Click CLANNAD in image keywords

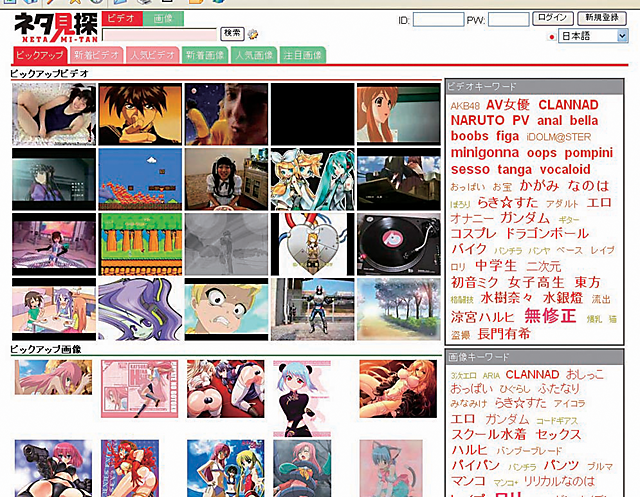[x=532, y=375]
